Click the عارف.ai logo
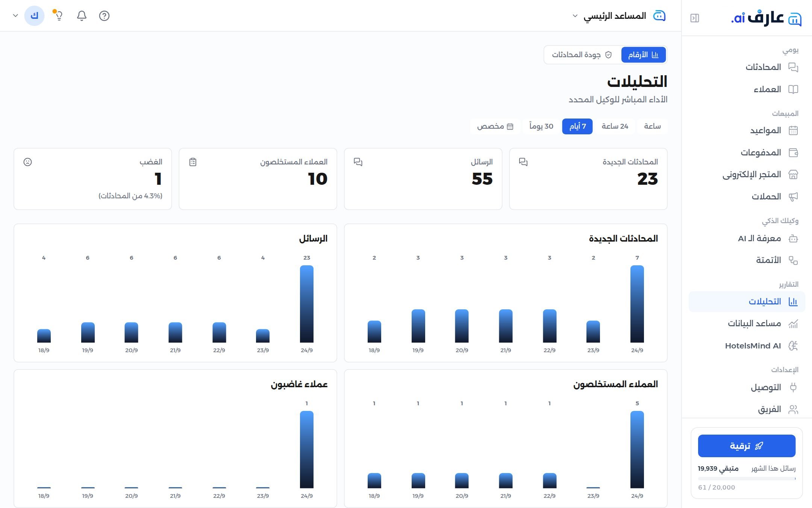This screenshot has height=508, width=812. pyautogui.click(x=766, y=18)
